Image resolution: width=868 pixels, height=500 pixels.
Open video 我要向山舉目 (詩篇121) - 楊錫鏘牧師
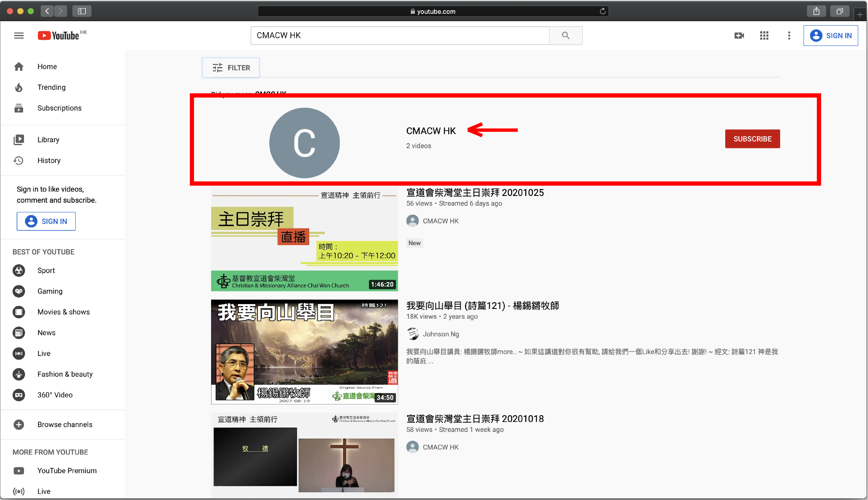pyautogui.click(x=482, y=306)
